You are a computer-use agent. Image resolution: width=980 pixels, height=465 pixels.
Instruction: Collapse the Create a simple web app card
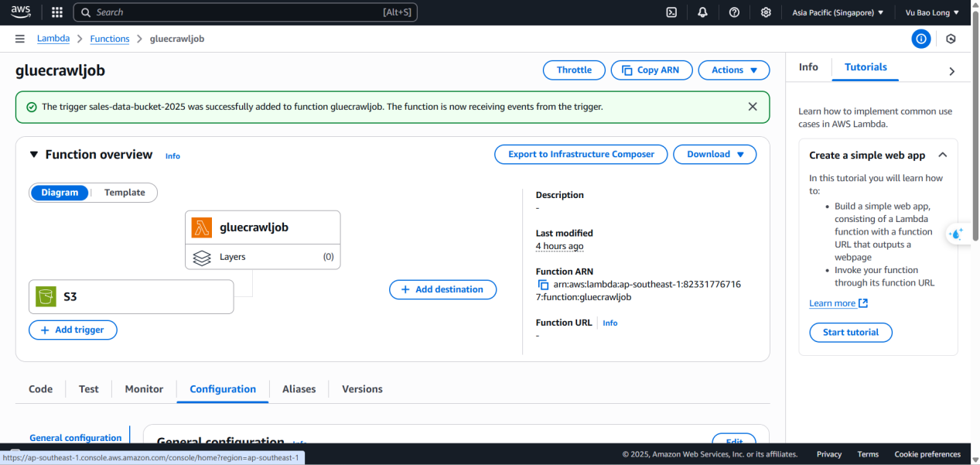coord(942,155)
